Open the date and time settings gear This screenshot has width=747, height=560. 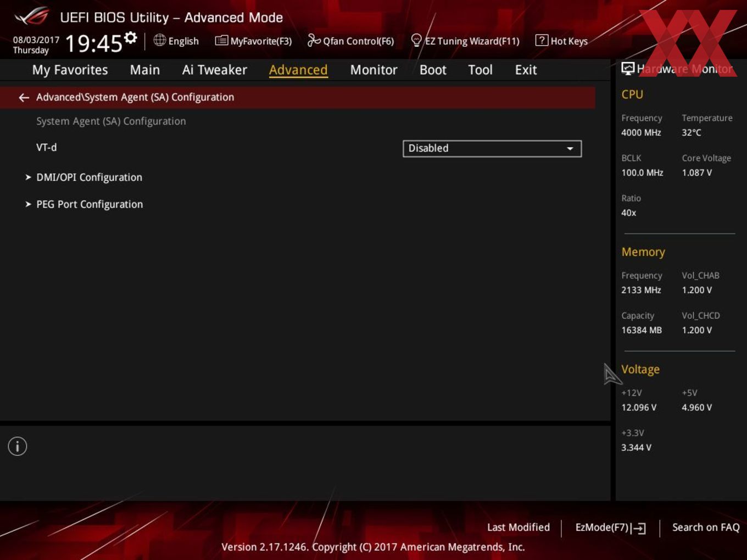pyautogui.click(x=131, y=38)
